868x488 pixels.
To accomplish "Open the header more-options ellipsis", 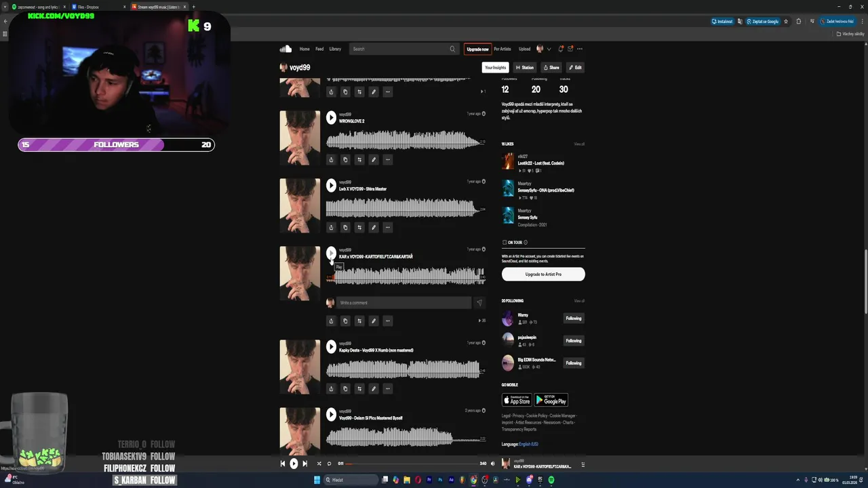I will [x=580, y=49].
